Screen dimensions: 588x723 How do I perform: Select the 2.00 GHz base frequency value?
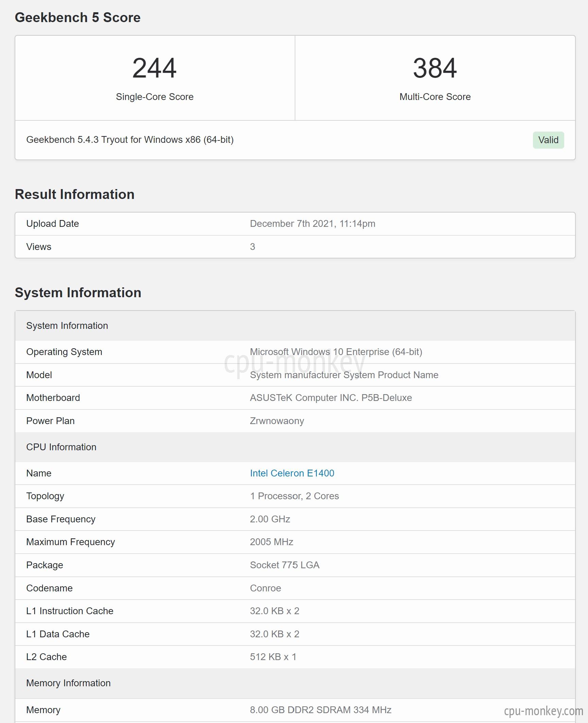[x=270, y=519]
